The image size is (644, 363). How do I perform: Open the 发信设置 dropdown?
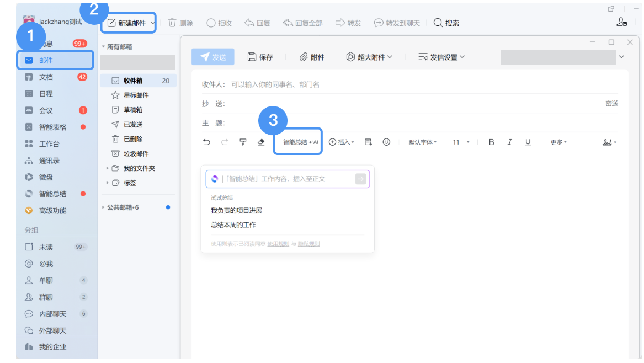click(445, 56)
